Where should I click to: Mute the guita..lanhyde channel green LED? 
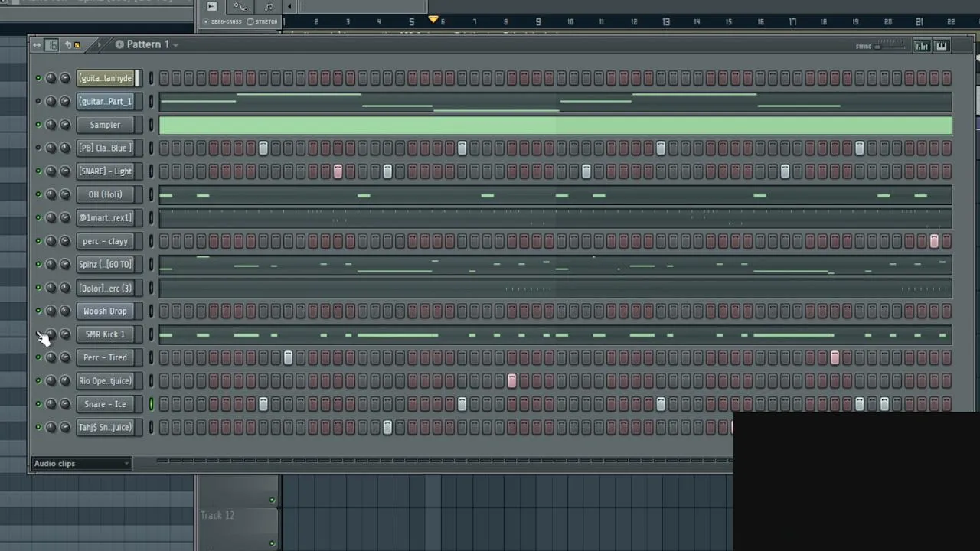(38, 78)
